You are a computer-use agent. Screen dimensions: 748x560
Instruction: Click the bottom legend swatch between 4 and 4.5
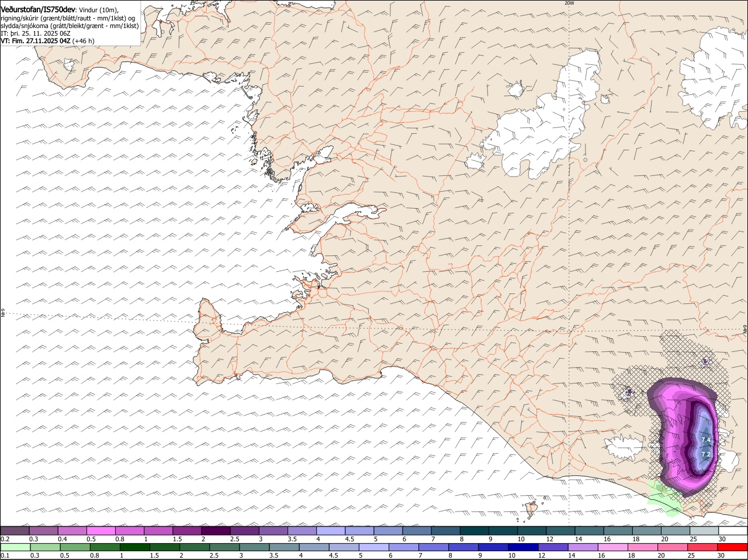tap(314, 547)
